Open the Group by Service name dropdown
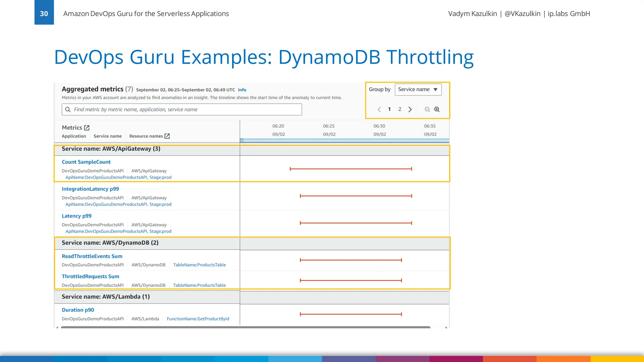The image size is (644, 362). click(x=418, y=90)
